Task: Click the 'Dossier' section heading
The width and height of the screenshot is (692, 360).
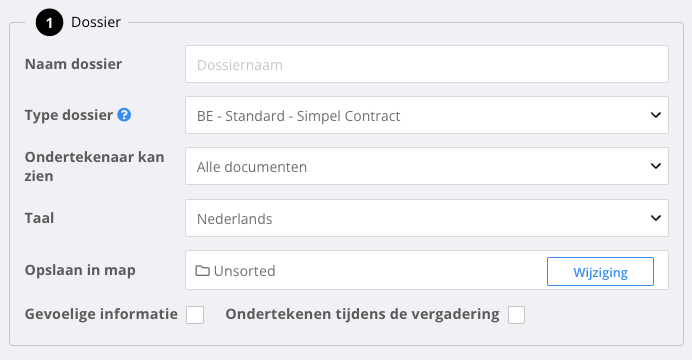Action: 96,22
